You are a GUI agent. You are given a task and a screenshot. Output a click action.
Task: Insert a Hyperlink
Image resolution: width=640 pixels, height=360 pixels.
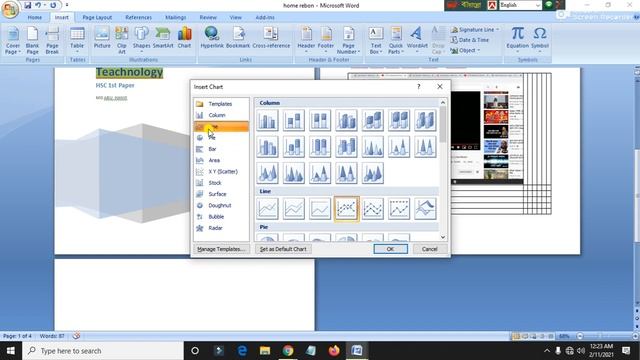click(212, 38)
